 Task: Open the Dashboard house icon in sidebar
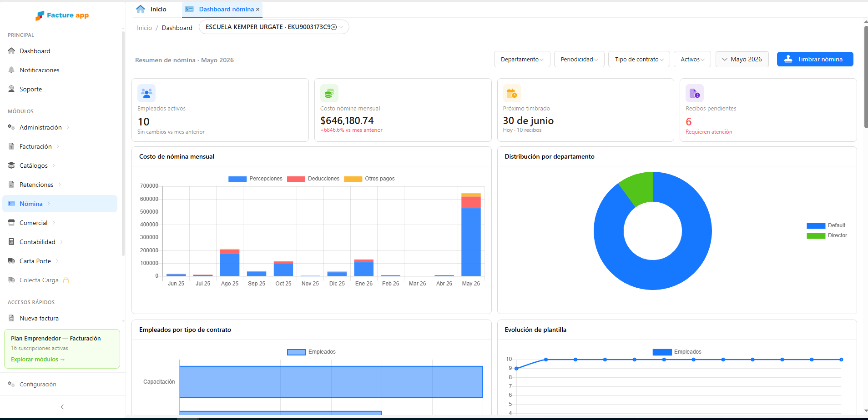pos(11,51)
